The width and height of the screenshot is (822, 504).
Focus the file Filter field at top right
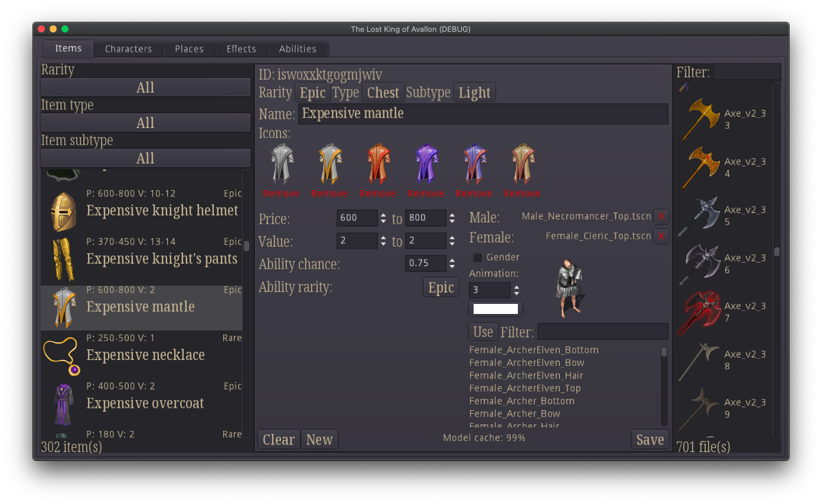coord(747,72)
